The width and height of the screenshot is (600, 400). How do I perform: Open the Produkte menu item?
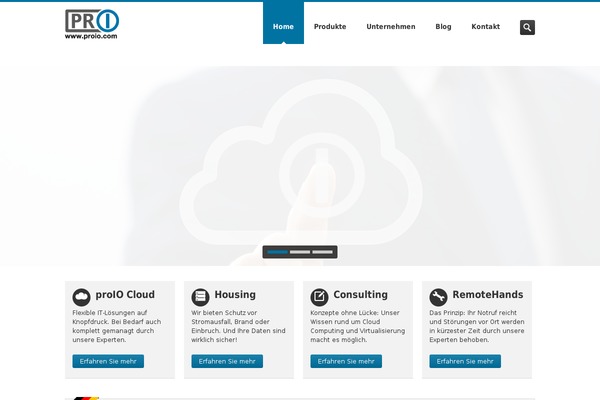coord(330,26)
